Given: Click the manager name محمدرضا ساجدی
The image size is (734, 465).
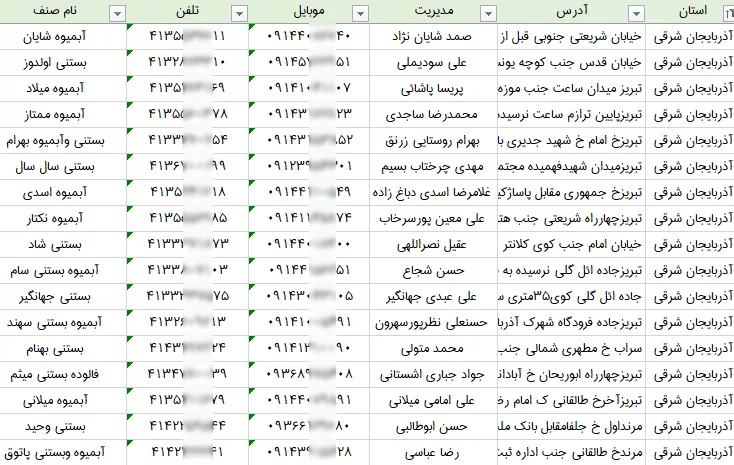Looking at the screenshot, I should pos(432,114).
